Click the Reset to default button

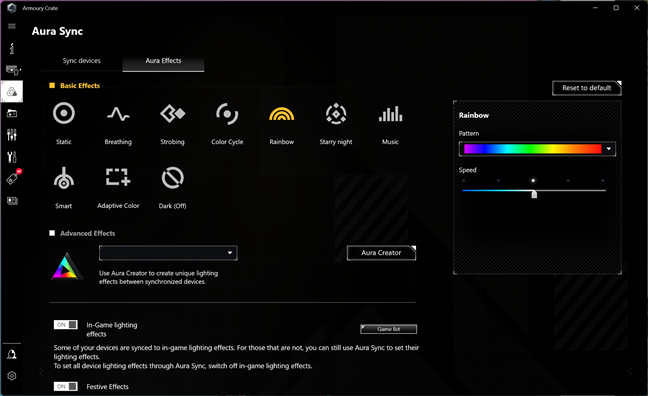pos(586,88)
